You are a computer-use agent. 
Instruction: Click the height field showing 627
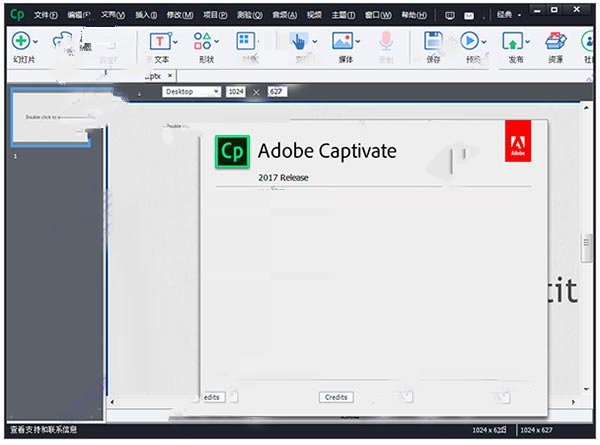[x=277, y=92]
